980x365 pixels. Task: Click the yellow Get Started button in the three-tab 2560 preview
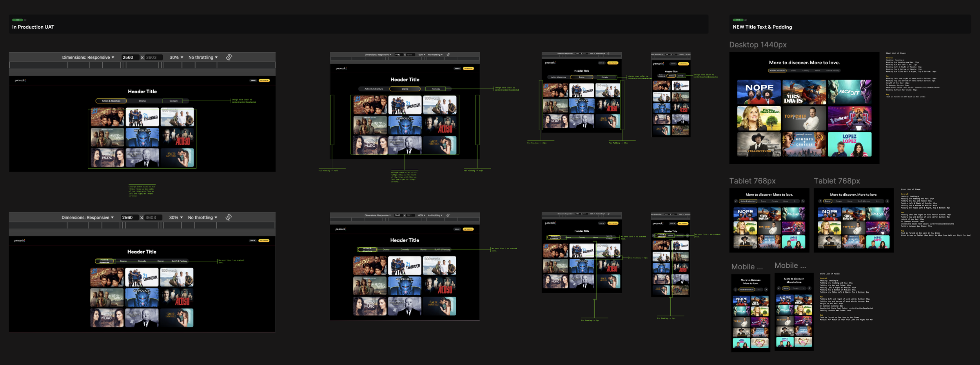click(x=264, y=80)
